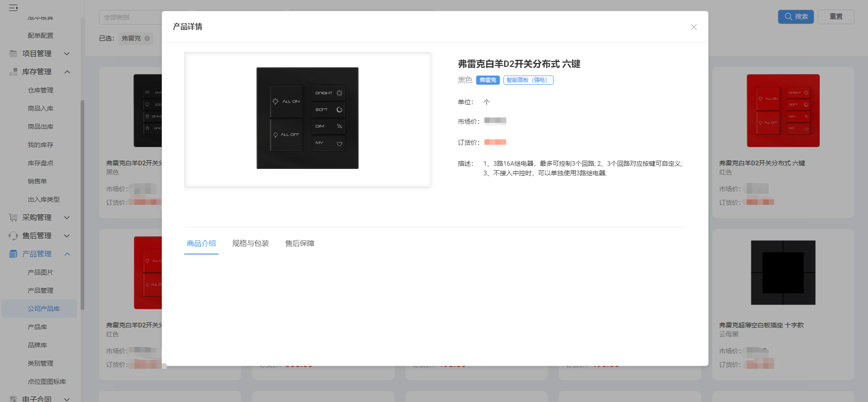Toggle the sidebar collapse hamburger icon

click(14, 8)
